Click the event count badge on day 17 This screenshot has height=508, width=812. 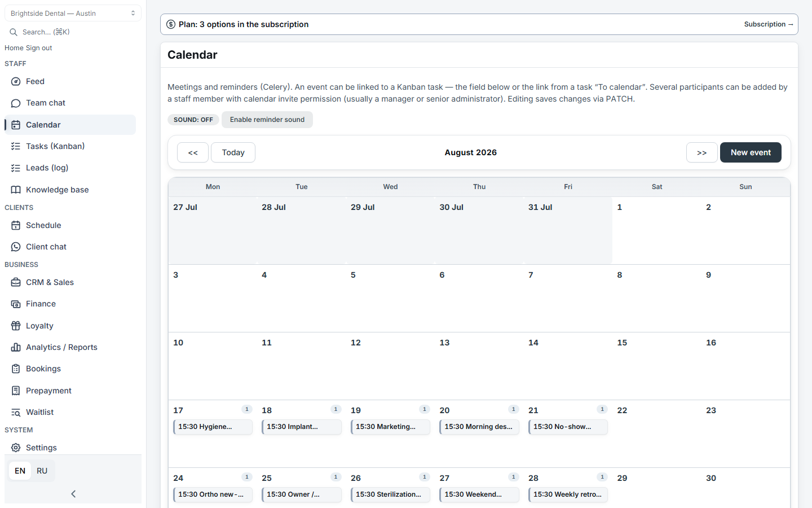click(247, 409)
